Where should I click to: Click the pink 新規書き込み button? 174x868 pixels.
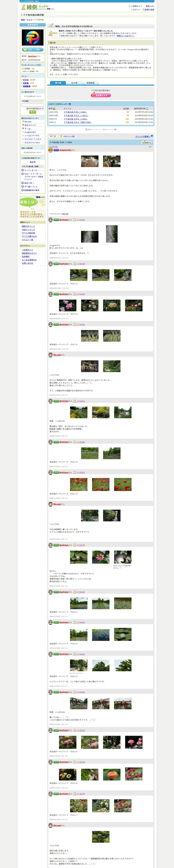(101, 95)
